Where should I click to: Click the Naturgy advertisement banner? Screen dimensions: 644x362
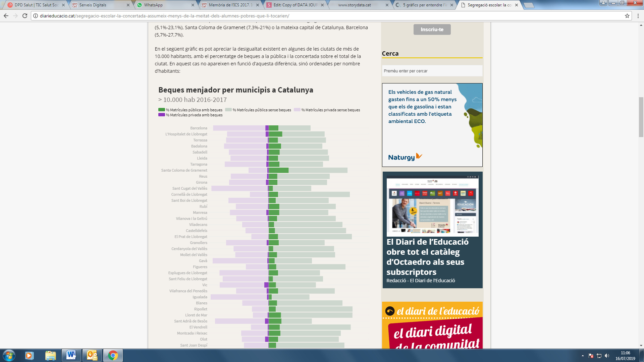[432, 125]
